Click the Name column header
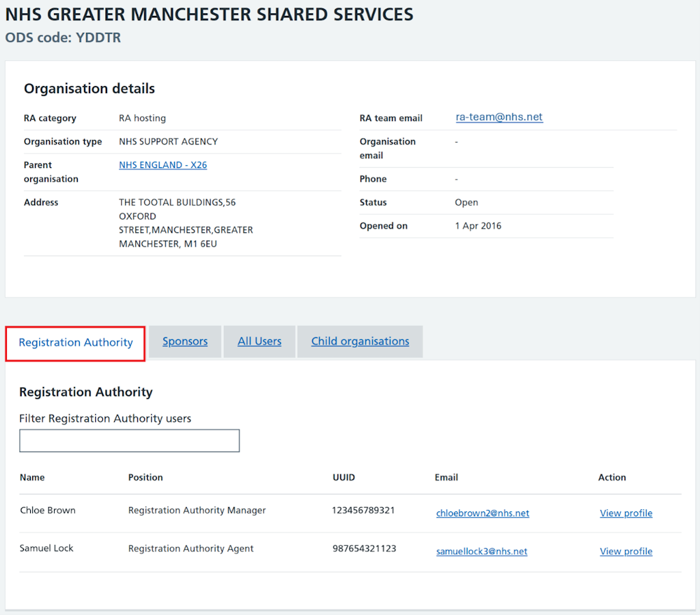The image size is (700, 615). click(x=32, y=477)
